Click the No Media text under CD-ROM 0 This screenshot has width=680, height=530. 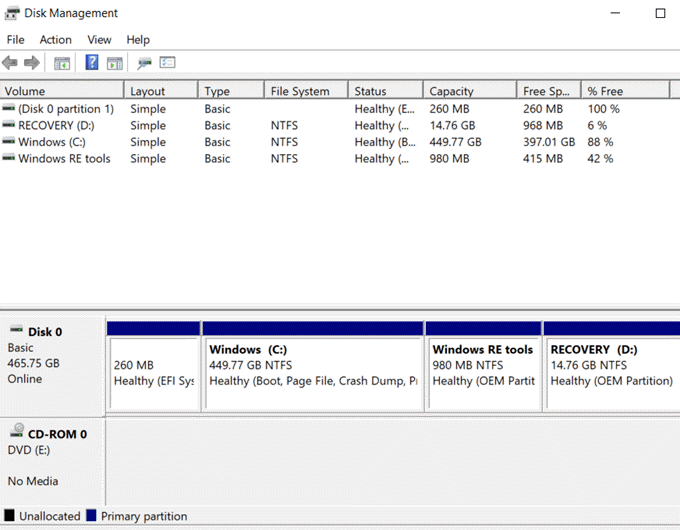tap(33, 481)
